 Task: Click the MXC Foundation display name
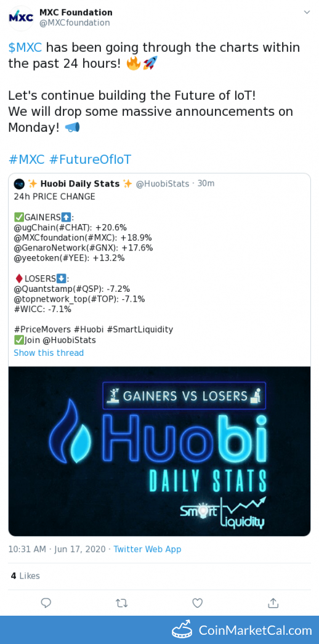[76, 13]
